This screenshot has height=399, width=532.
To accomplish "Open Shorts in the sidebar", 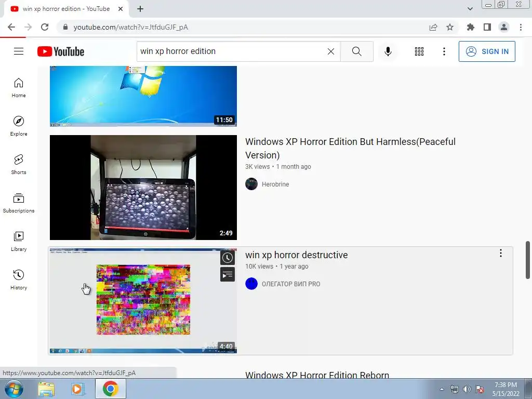I will 19,164.
